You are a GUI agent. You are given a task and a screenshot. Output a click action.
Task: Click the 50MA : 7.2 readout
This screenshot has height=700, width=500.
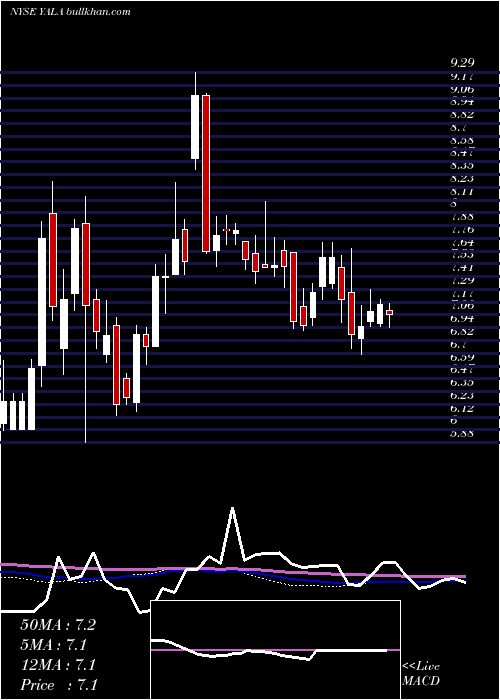58,625
